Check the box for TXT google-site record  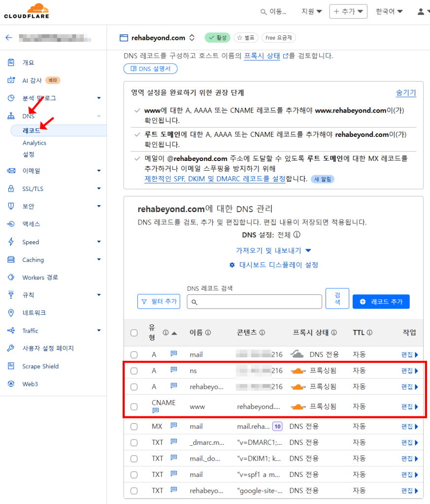(x=134, y=491)
